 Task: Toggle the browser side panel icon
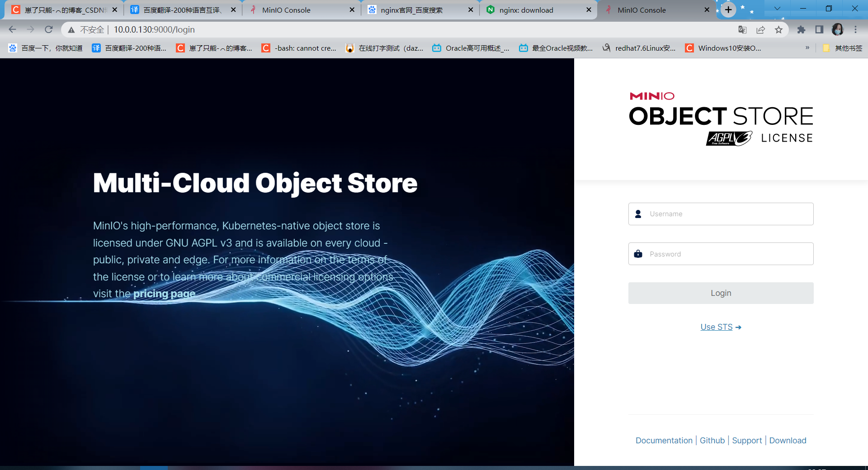tap(819, 29)
